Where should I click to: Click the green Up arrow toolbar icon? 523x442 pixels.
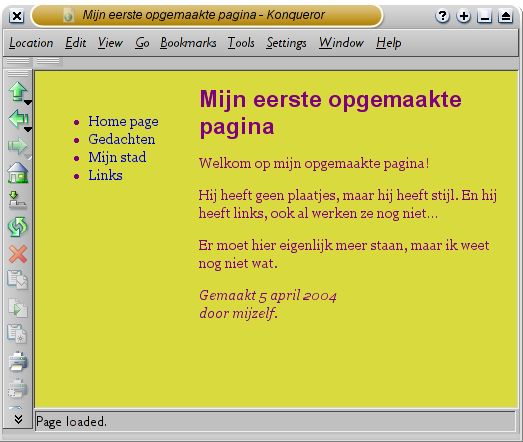point(17,91)
